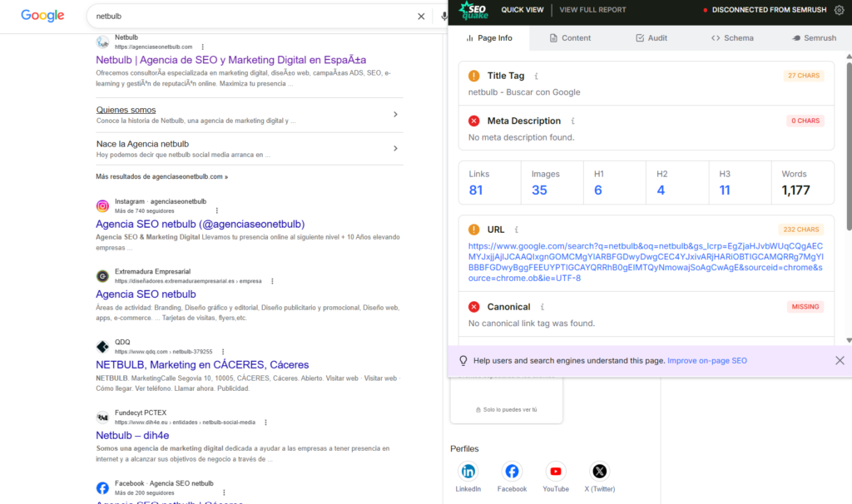This screenshot has width=852, height=504.
Task: Open the Netbulb – dih4e result
Action: [132, 435]
